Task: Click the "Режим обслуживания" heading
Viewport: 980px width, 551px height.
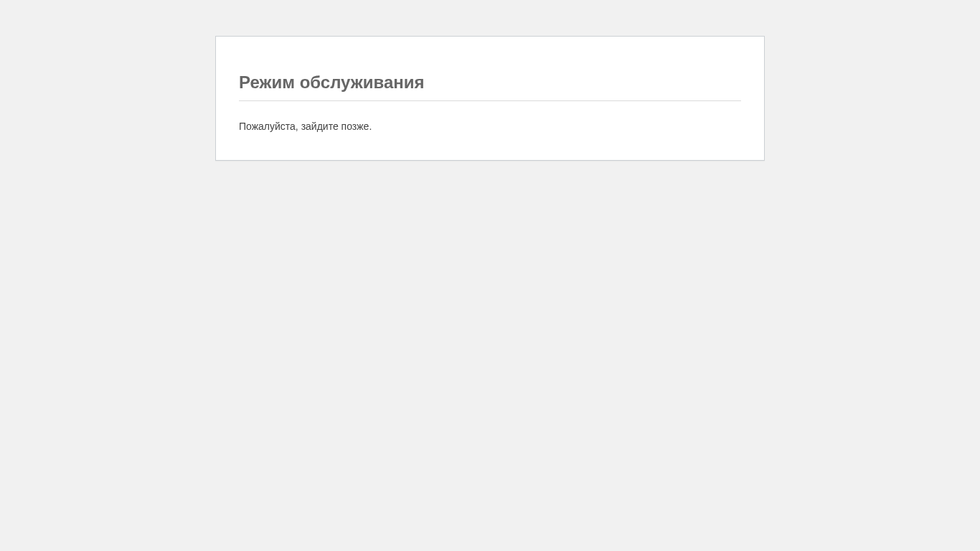Action: click(331, 83)
